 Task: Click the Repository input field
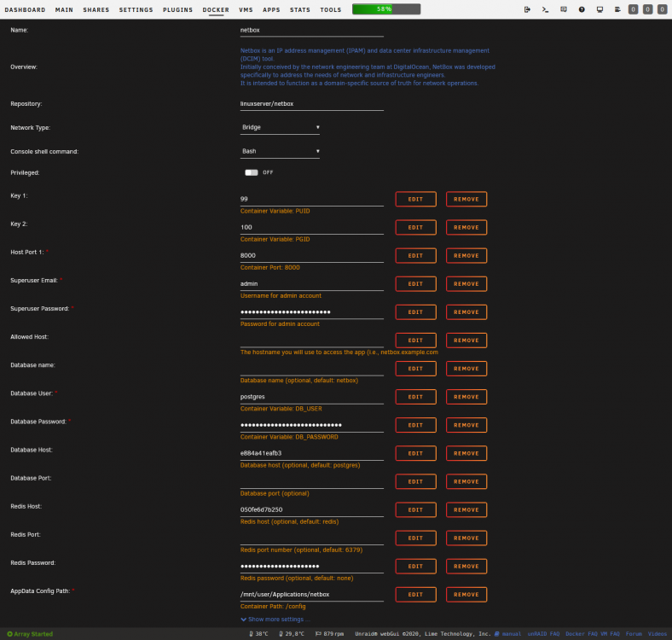[311, 104]
